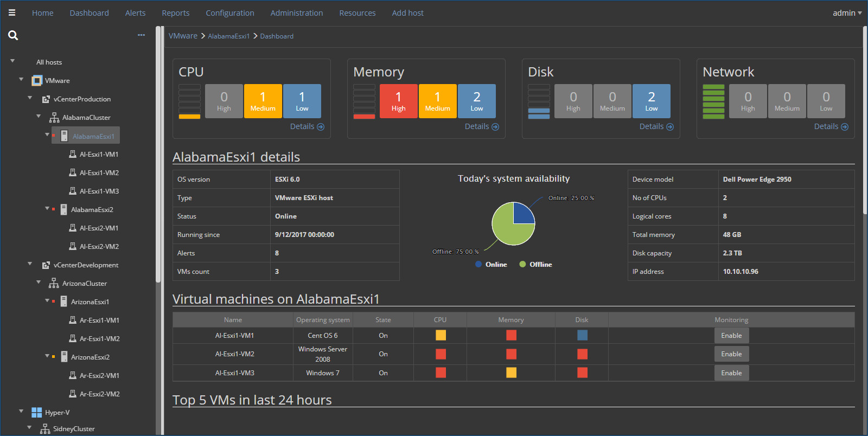Enable monitoring for Al-Esxi1-VM3
868x436 pixels.
[x=731, y=373]
